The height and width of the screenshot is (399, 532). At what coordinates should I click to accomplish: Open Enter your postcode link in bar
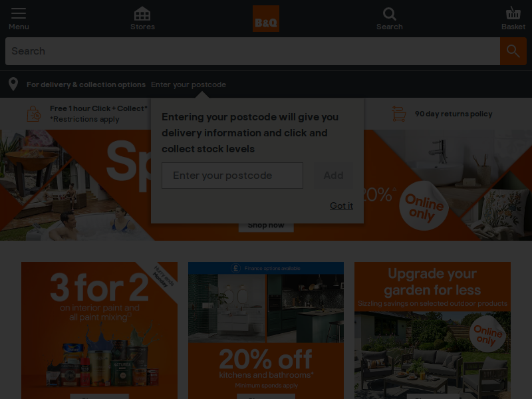(x=188, y=84)
